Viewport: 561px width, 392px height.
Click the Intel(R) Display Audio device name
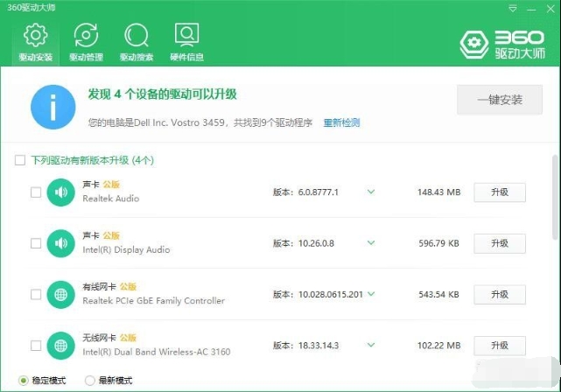126,249
